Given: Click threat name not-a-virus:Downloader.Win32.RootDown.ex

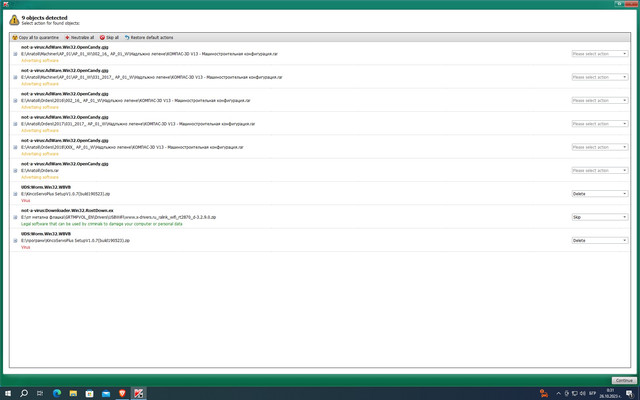Looking at the screenshot, I should (67, 211).
